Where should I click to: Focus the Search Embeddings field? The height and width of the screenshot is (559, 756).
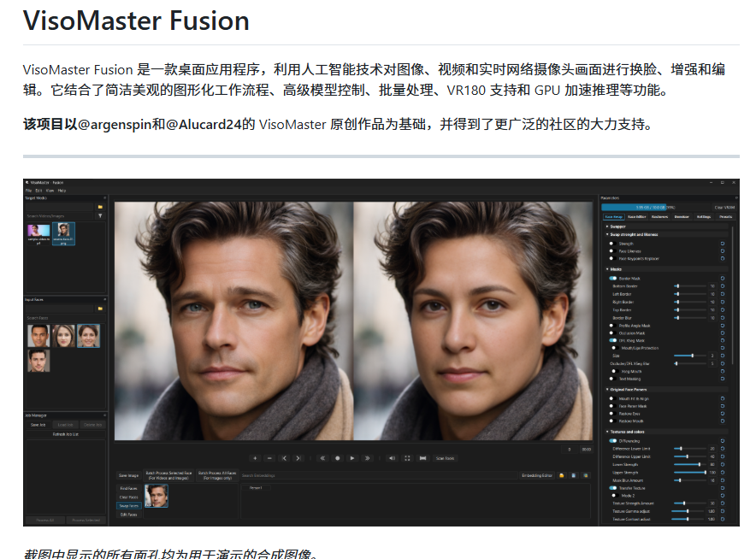(379, 475)
